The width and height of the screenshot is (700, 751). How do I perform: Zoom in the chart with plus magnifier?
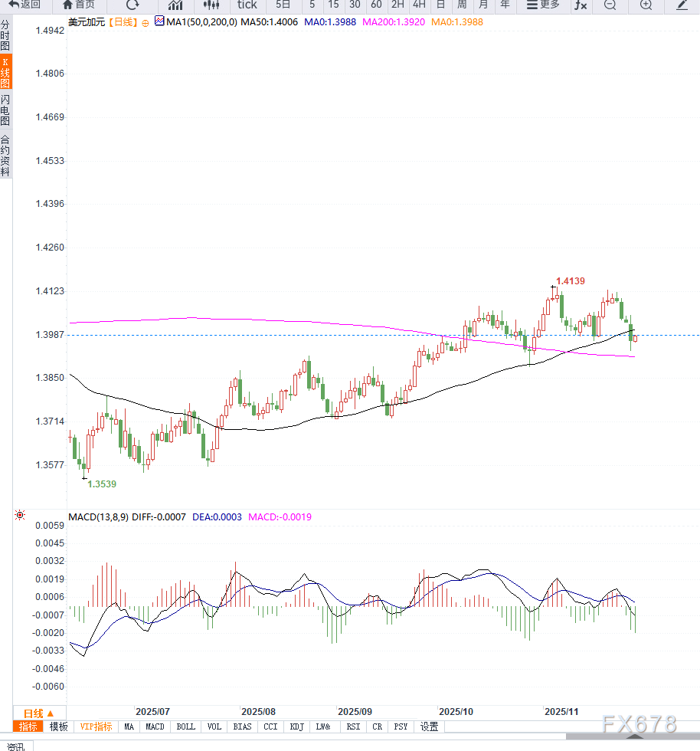646,5
